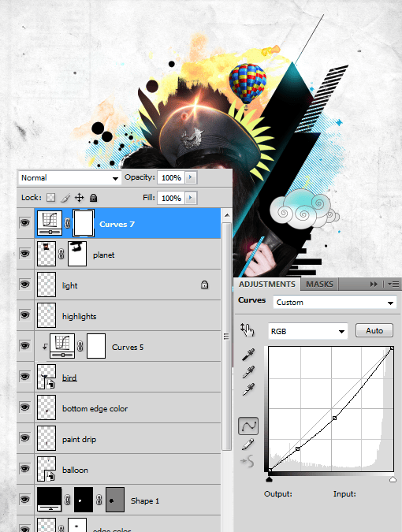402x532 pixels.
Task: Click second link icon on Shape 1 layer
Action: coord(99,500)
